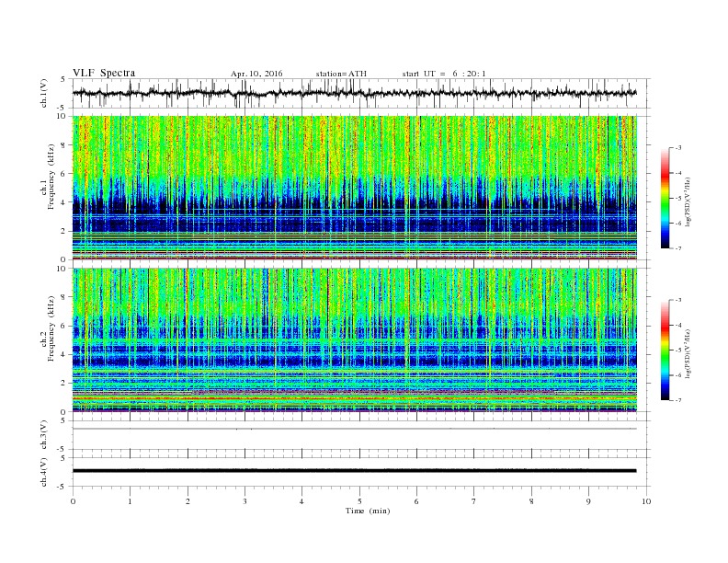This screenshot has height=563, width=728.
Task: Click the 'ch.4(V)' axis label
Action: pyautogui.click(x=44, y=472)
